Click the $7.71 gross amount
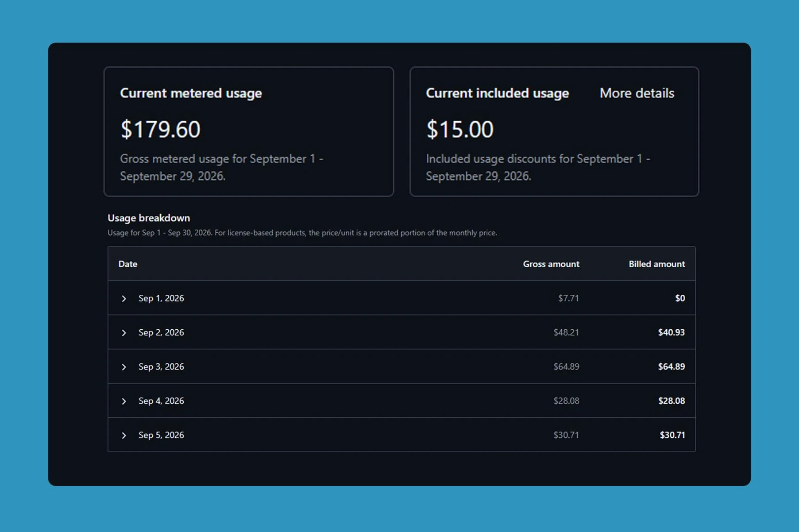The height and width of the screenshot is (532, 799). [568, 298]
